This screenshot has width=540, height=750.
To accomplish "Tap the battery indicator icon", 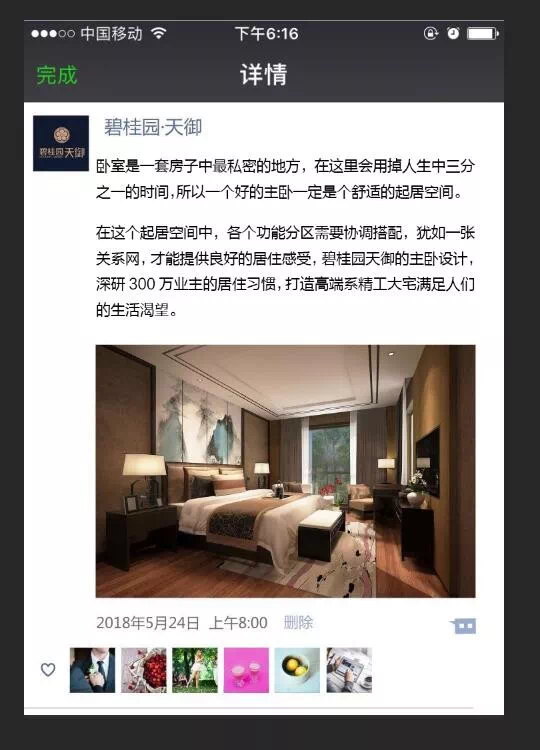I will coord(483,33).
